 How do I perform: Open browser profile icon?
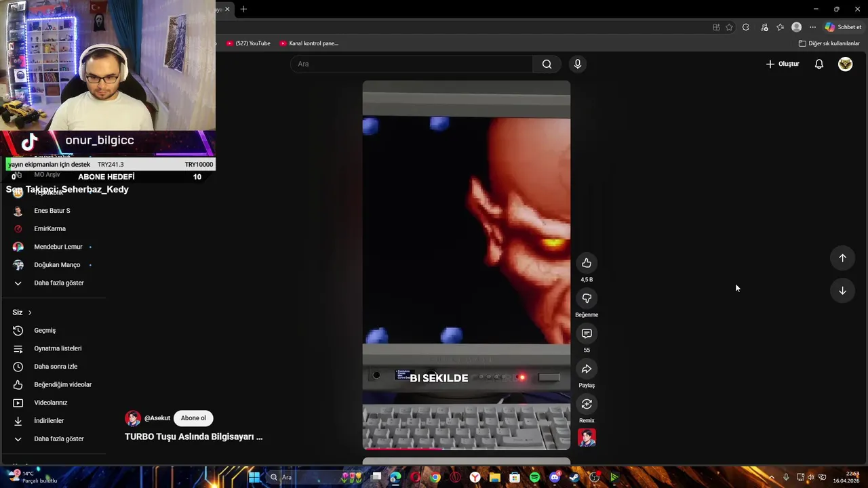point(797,27)
